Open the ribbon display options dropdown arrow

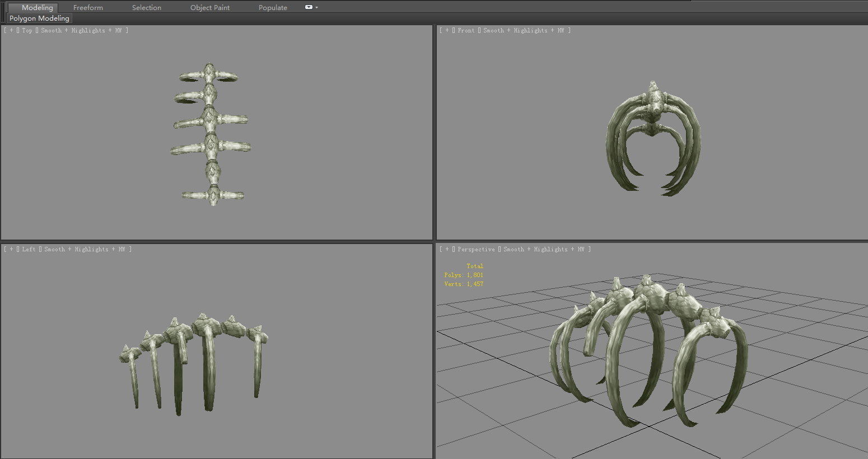[317, 8]
